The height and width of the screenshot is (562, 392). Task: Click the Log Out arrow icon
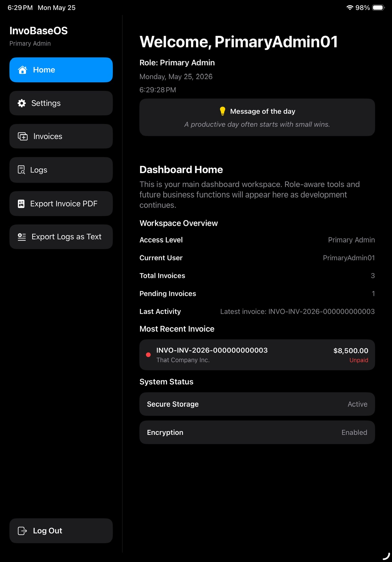22,531
